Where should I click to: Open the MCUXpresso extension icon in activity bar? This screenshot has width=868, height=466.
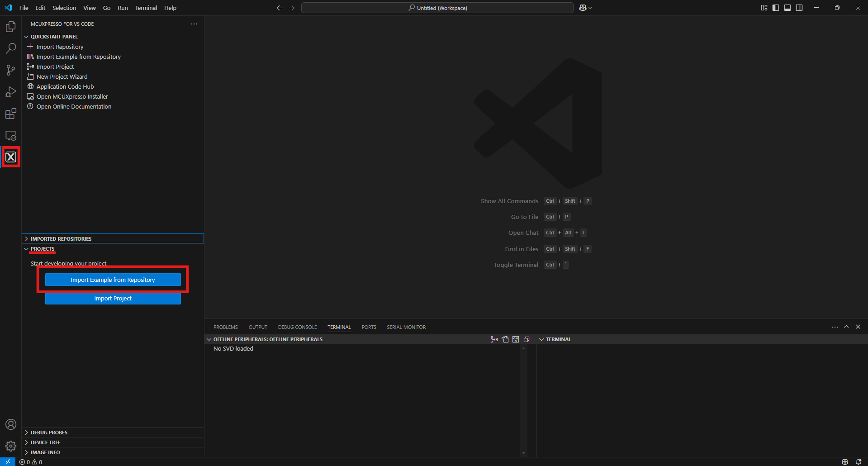(11, 157)
